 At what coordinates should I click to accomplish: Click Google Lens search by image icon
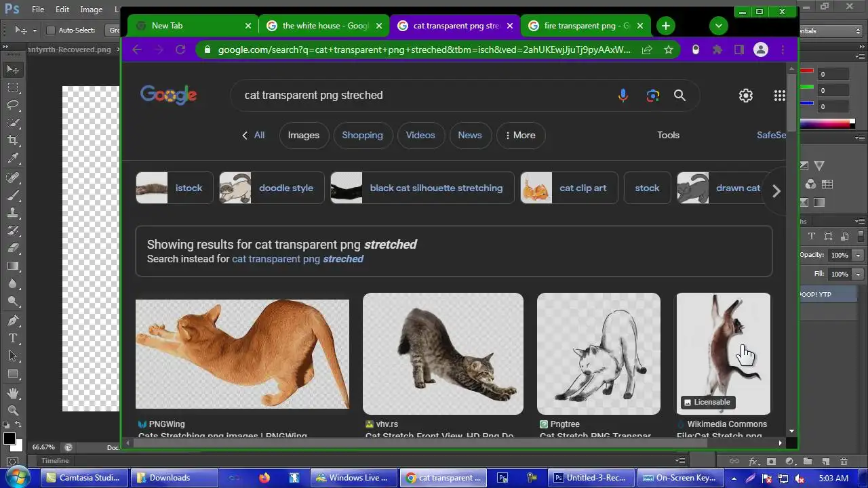653,96
